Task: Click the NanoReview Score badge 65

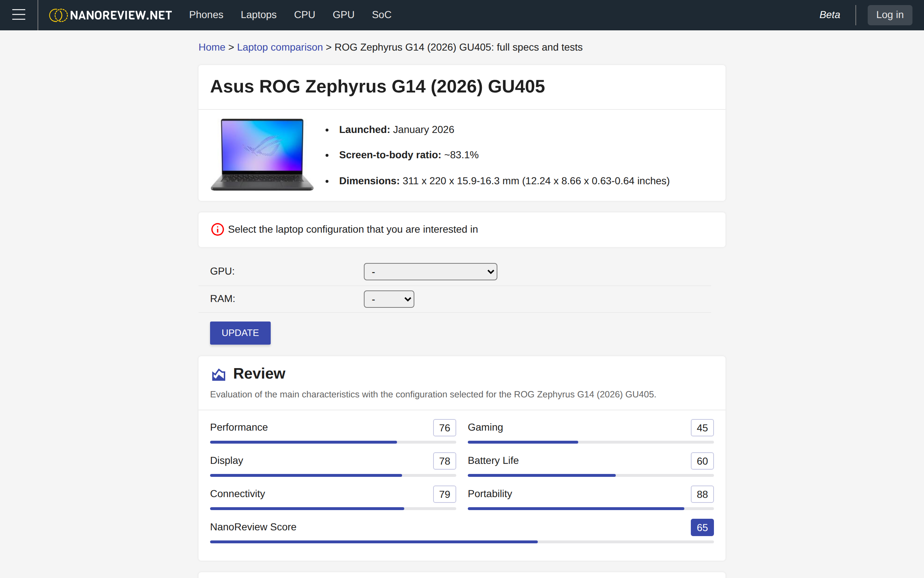Action: [702, 527]
